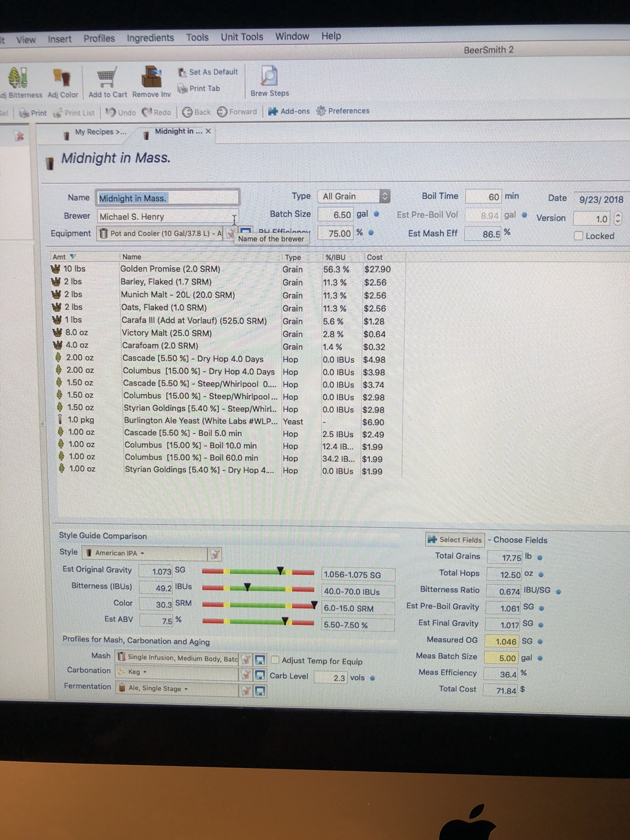
Task: Click the Bitterness (IBUs) style range bar
Action: click(258, 588)
